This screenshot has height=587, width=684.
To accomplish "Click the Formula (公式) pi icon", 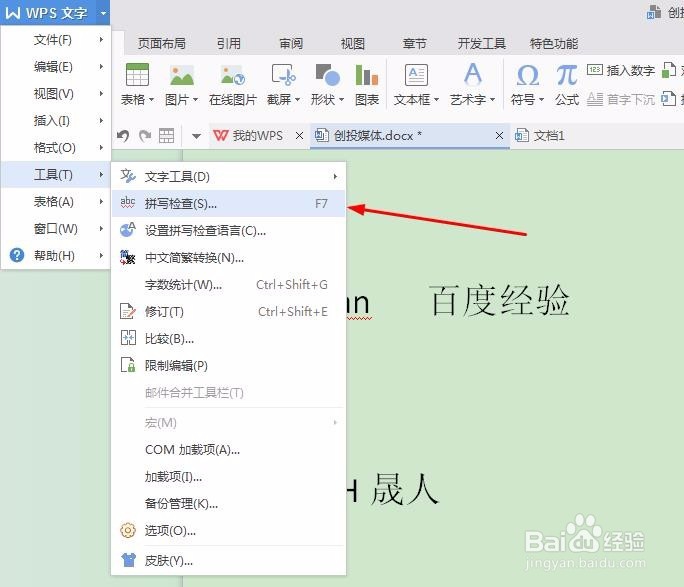I will (x=567, y=75).
